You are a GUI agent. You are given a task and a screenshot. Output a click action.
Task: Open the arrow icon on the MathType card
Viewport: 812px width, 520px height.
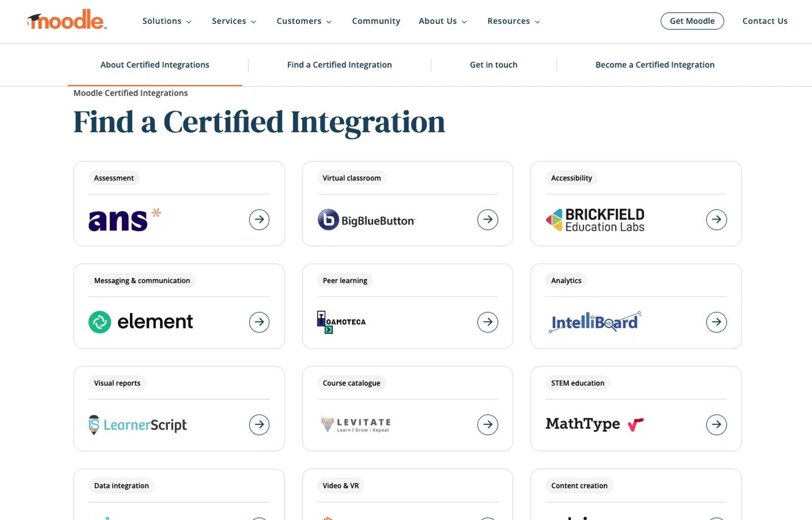[717, 425]
